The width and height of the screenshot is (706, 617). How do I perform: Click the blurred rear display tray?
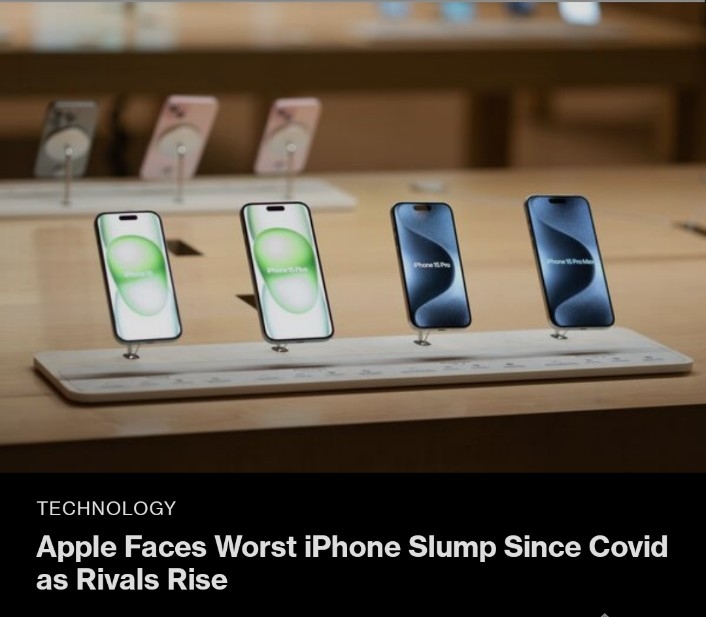[178, 195]
